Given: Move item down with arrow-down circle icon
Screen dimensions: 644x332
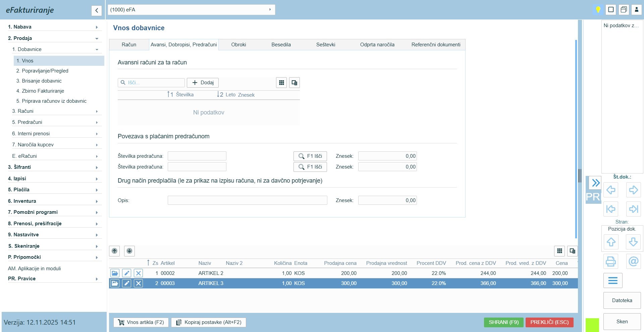Looking at the screenshot, I should pos(129,251).
